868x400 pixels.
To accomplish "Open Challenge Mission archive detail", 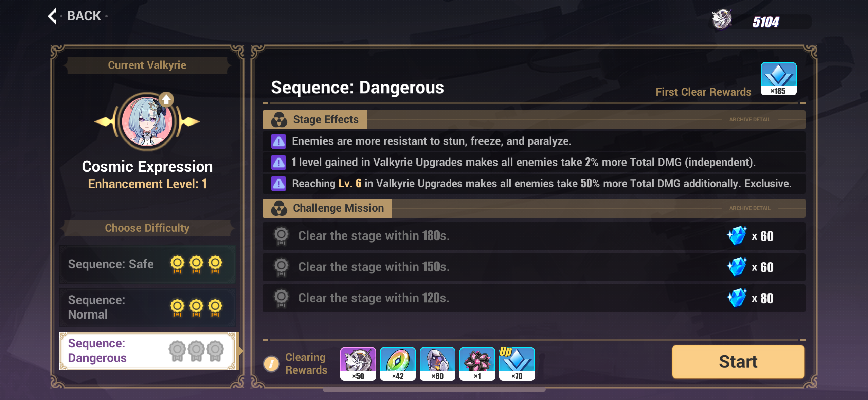I will pos(749,208).
